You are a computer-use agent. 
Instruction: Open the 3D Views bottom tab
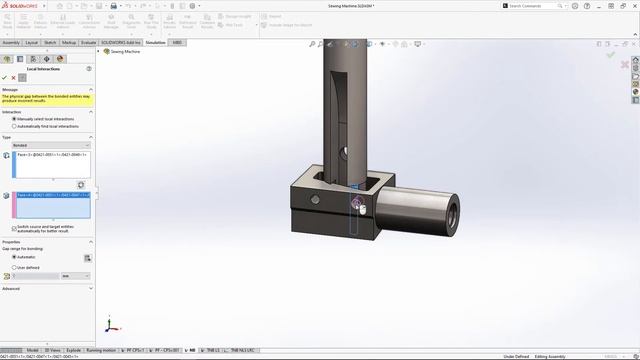pos(52,350)
